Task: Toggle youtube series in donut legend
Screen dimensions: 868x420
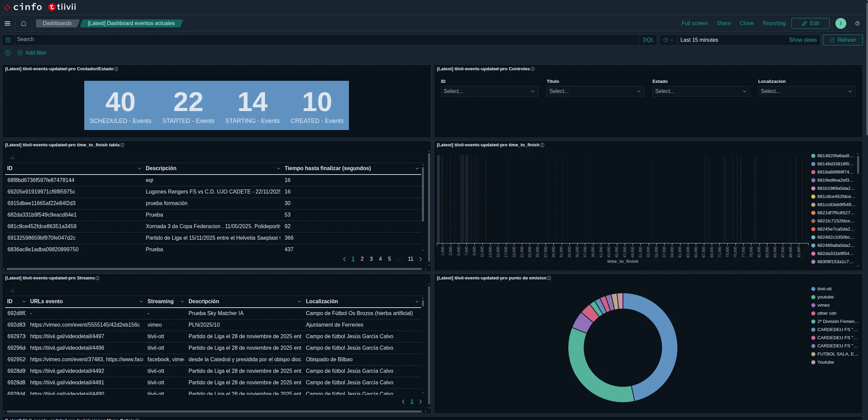Action: click(825, 297)
